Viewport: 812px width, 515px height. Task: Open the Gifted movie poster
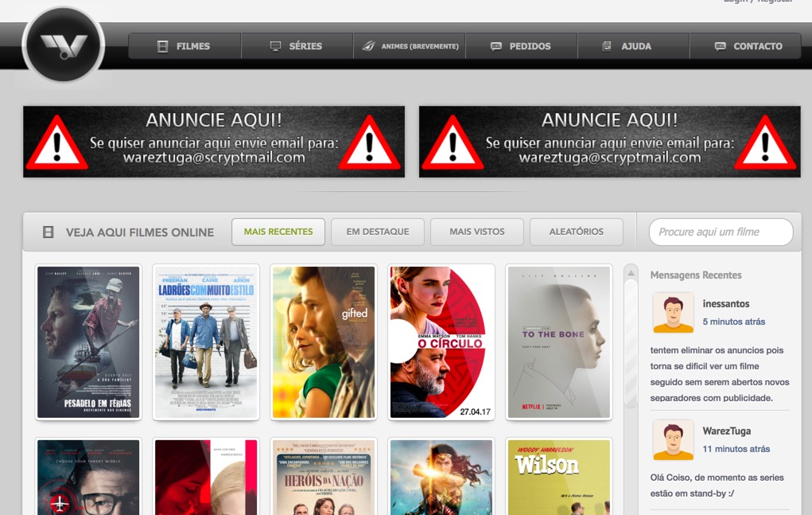pyautogui.click(x=323, y=342)
